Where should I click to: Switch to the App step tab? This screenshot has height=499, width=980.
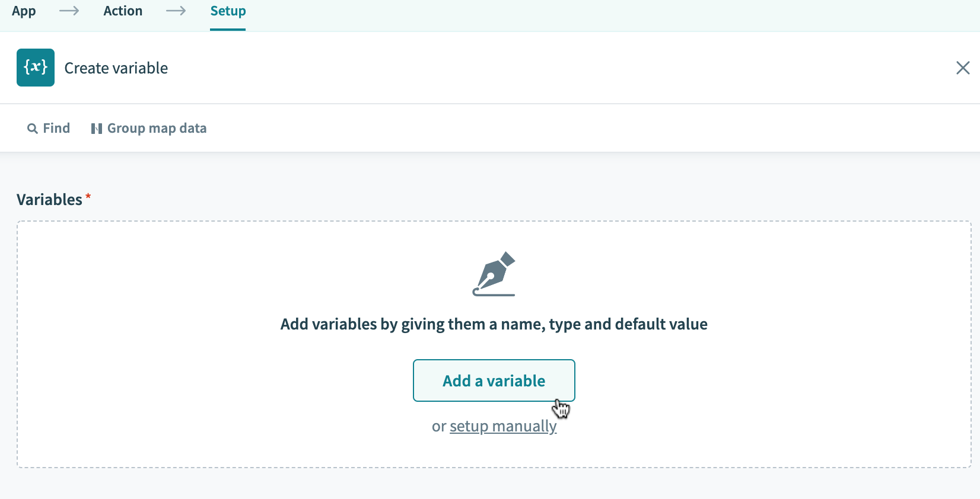[x=24, y=10]
